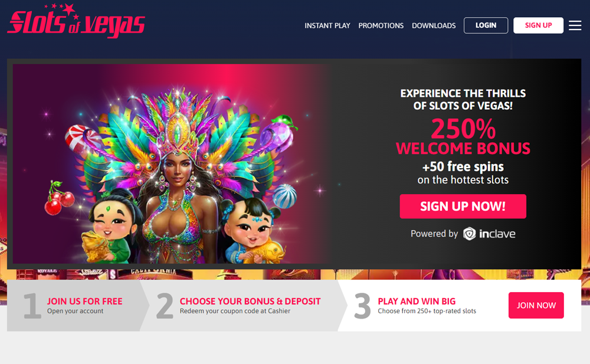The image size is (590, 364).
Task: Select the large step 1 number
Action: click(32, 306)
